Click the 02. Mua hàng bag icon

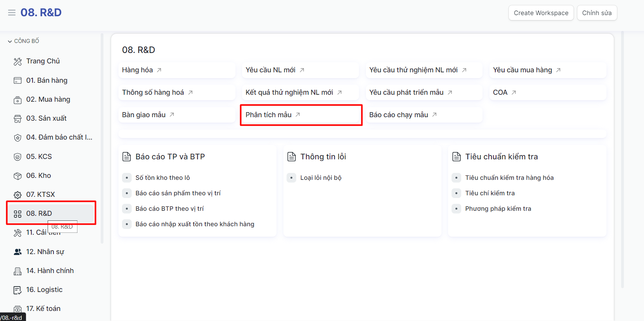(17, 100)
